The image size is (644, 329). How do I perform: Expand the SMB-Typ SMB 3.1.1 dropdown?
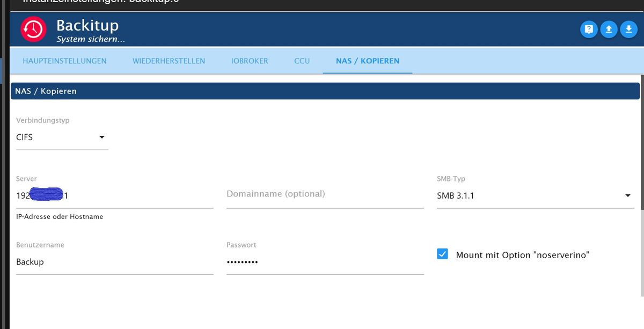pyautogui.click(x=536, y=196)
